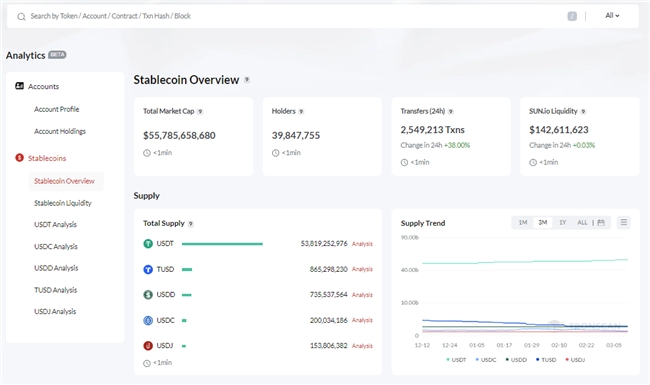Image resolution: width=650 pixels, height=385 pixels.
Task: Open Stablecoin Liquidity in sidebar
Action: [x=63, y=203]
